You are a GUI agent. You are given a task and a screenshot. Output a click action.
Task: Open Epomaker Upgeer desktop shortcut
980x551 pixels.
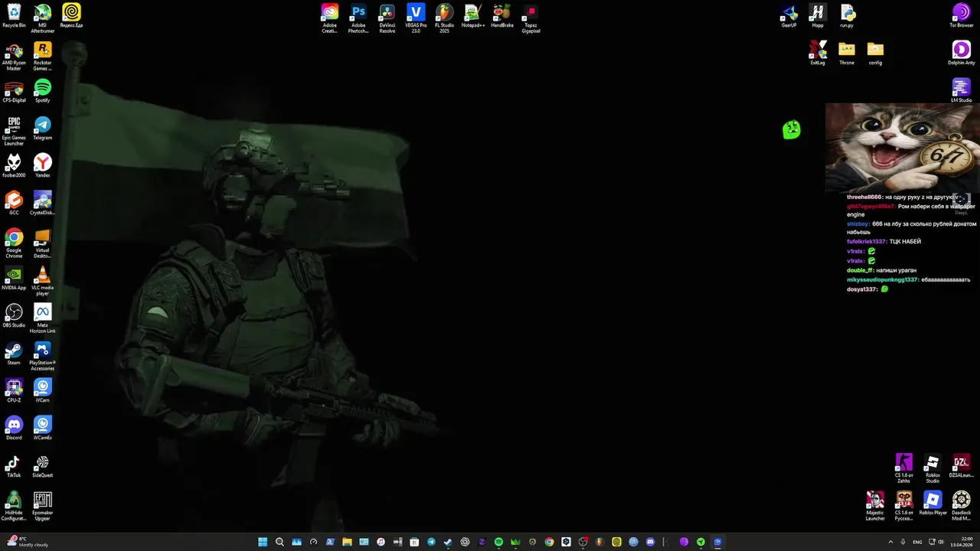[x=43, y=506]
